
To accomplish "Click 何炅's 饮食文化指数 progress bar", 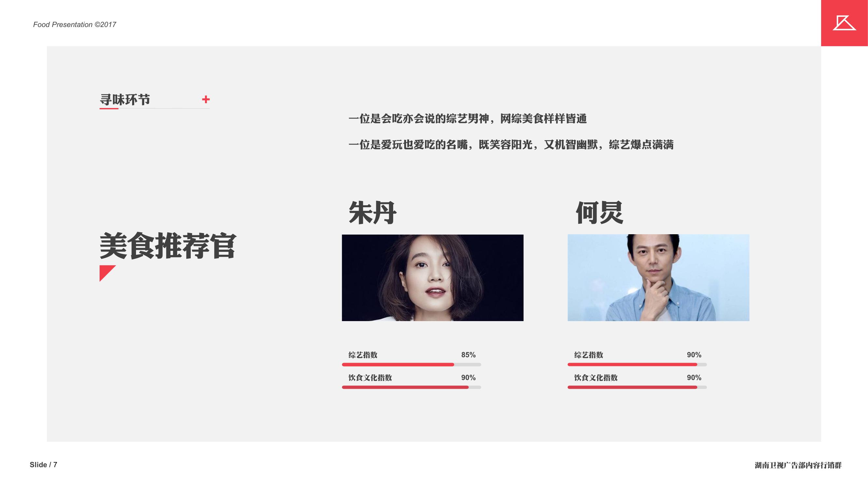I will 637,387.
